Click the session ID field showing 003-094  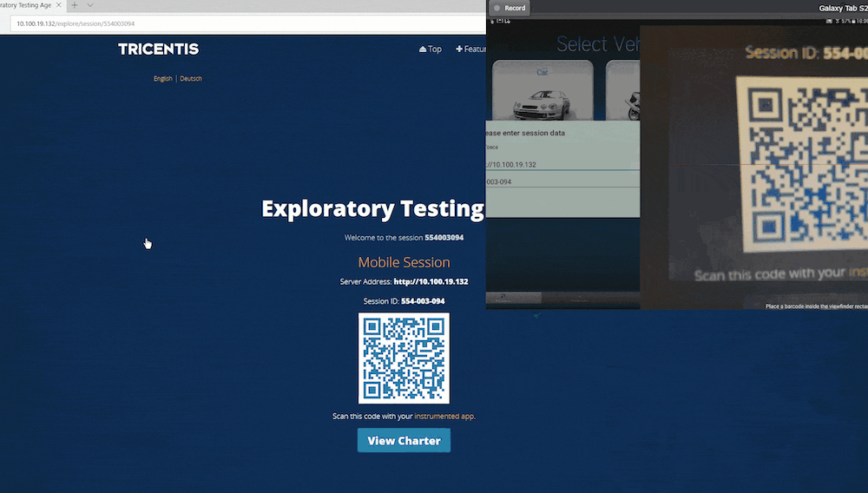562,181
